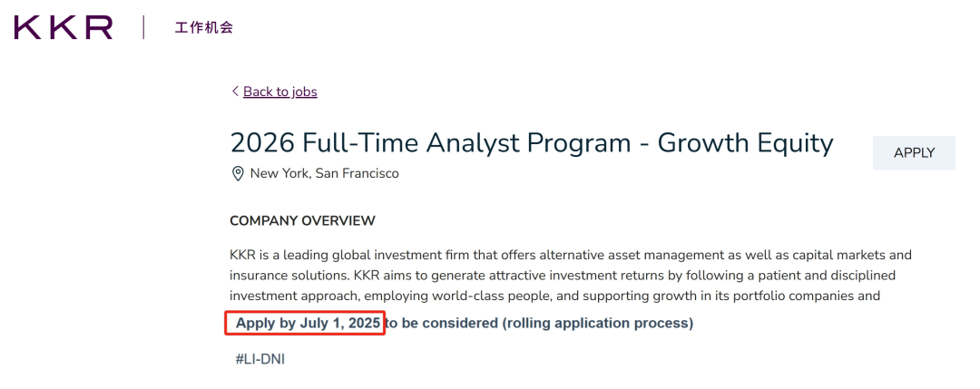This screenshot has height=389, width=980.
Task: Click the #LI-DNI tag
Action: pos(260,359)
